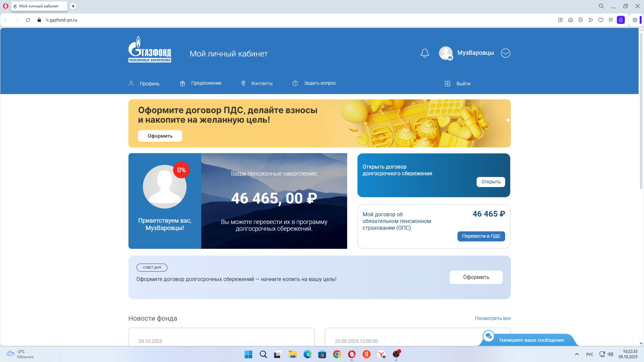The width and height of the screenshot is (644, 362).
Task: Add page to bookmarks with heart icon
Action: pyautogui.click(x=601, y=20)
